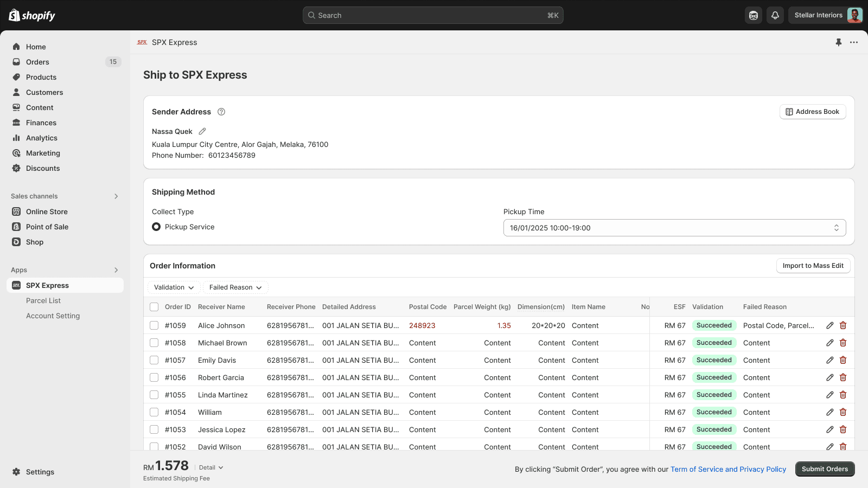Select the Pickup Service radio button
This screenshot has height=488, width=868.
point(156,227)
